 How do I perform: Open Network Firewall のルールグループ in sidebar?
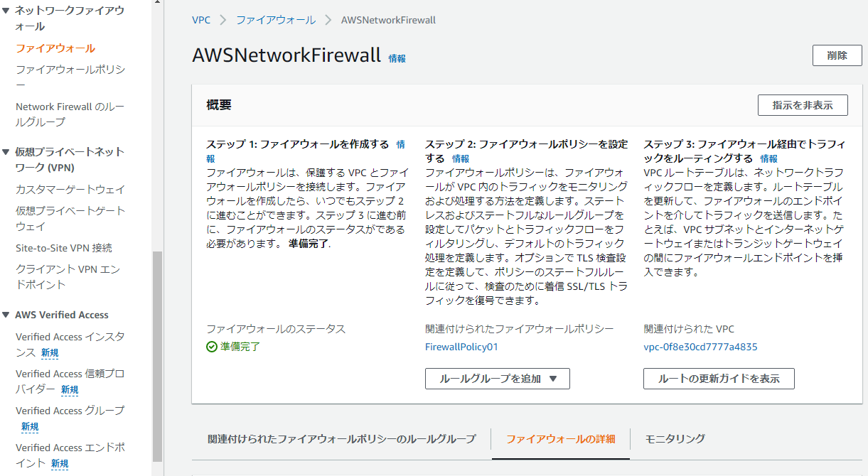click(x=70, y=114)
